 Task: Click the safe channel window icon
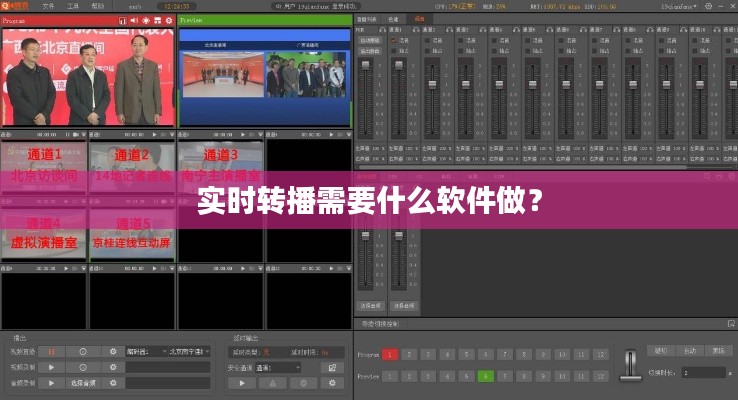[333, 367]
